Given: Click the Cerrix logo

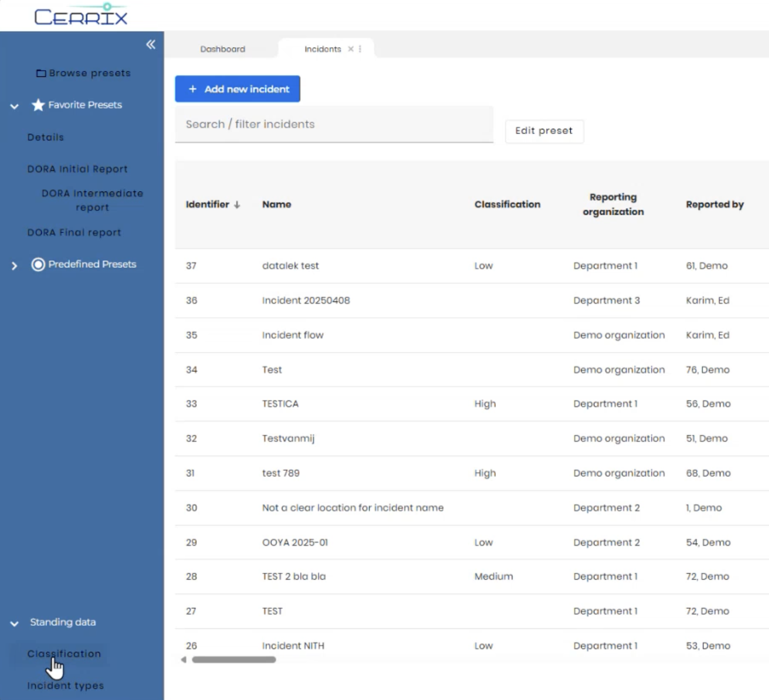Looking at the screenshot, I should click(x=81, y=15).
